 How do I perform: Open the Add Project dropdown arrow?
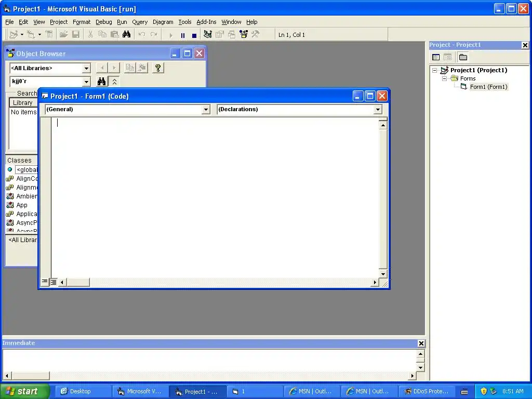tap(22, 35)
